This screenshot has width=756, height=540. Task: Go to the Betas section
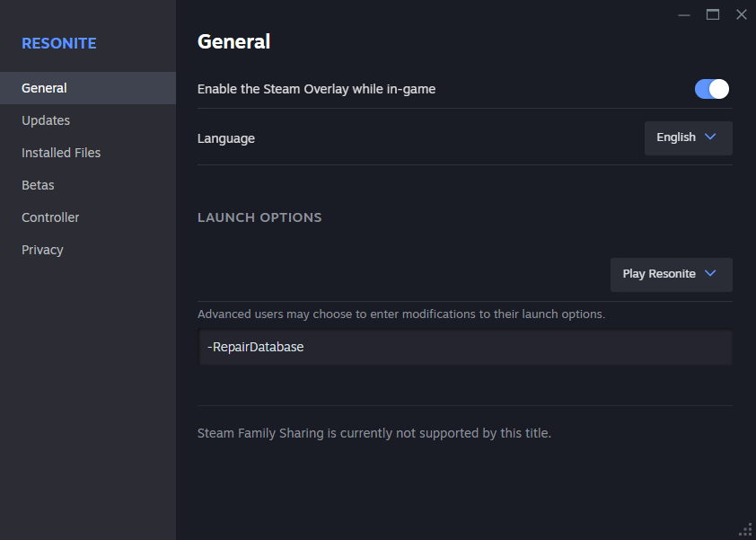(38, 185)
